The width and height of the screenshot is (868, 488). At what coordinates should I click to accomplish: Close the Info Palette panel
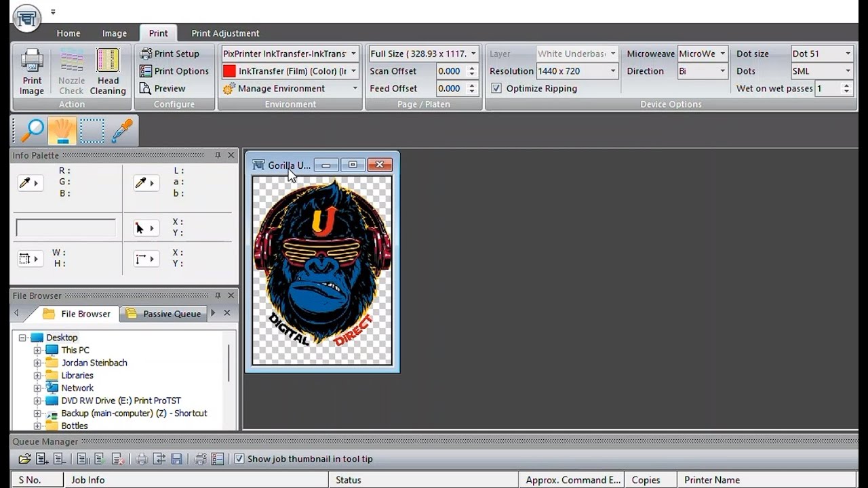[x=231, y=155]
